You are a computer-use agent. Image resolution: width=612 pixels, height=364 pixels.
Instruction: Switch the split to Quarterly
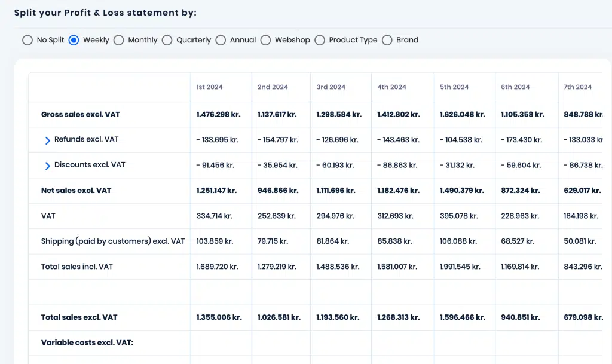tap(167, 40)
